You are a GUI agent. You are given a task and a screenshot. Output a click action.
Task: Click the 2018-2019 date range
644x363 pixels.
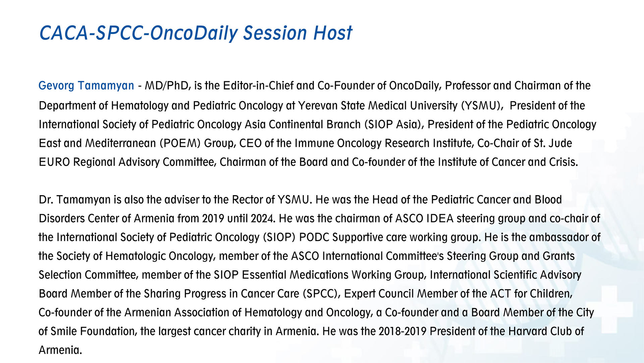[x=402, y=331]
